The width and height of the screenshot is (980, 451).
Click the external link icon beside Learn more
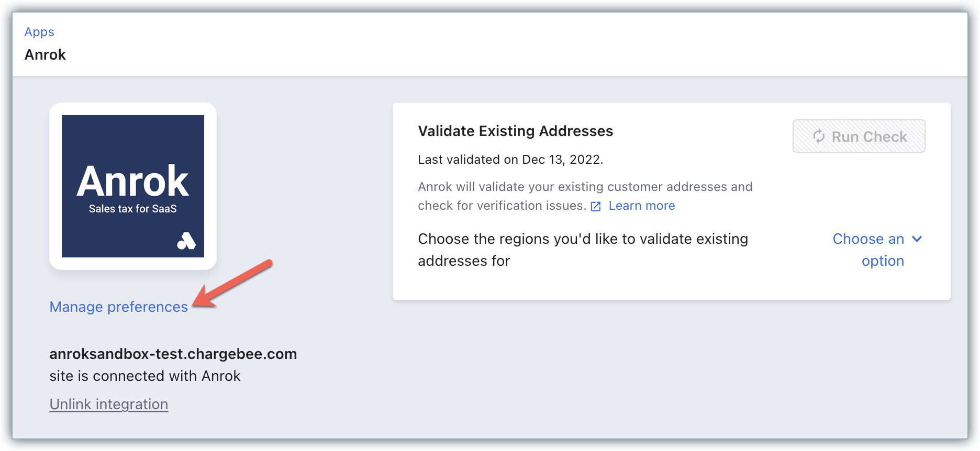click(596, 206)
